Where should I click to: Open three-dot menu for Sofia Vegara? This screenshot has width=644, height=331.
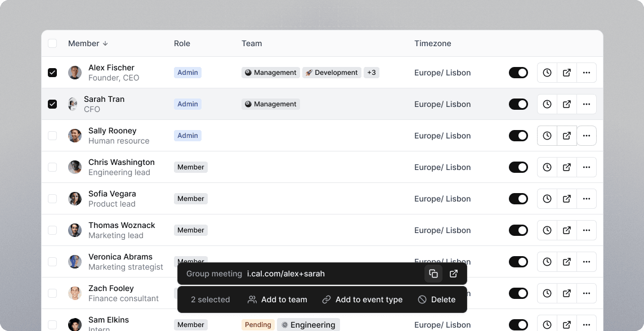pos(587,199)
